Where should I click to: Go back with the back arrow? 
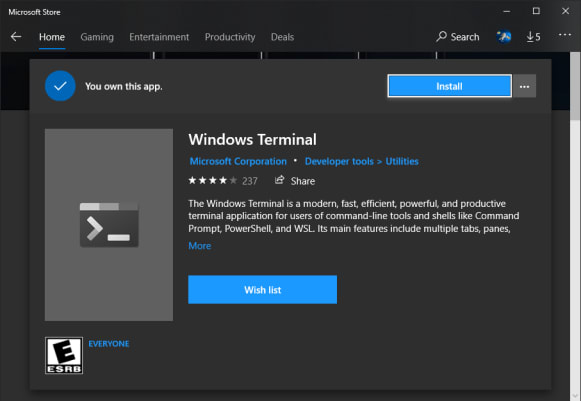tap(16, 37)
